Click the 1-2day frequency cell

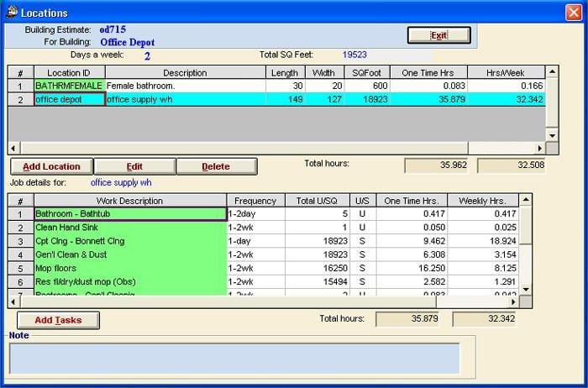pos(255,214)
